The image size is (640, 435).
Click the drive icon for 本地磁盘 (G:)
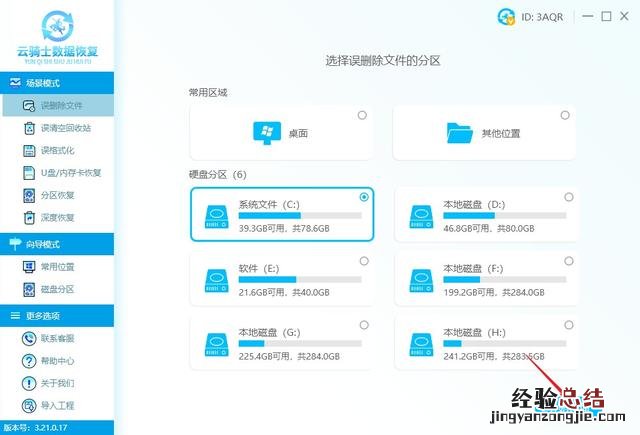pos(217,345)
